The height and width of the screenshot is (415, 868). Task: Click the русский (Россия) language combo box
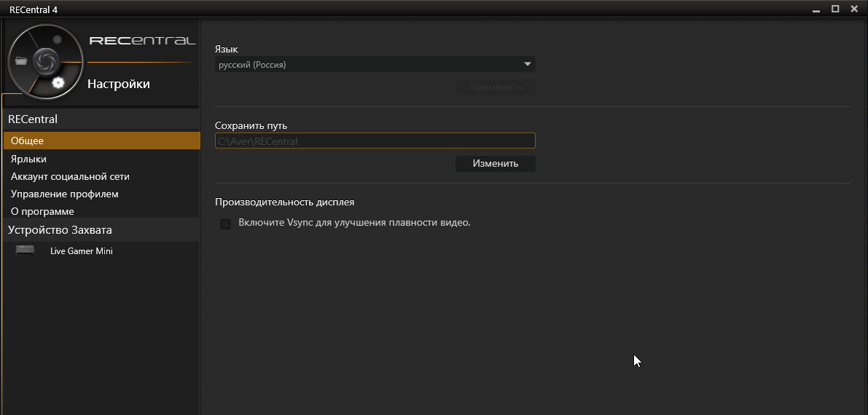tap(368, 65)
